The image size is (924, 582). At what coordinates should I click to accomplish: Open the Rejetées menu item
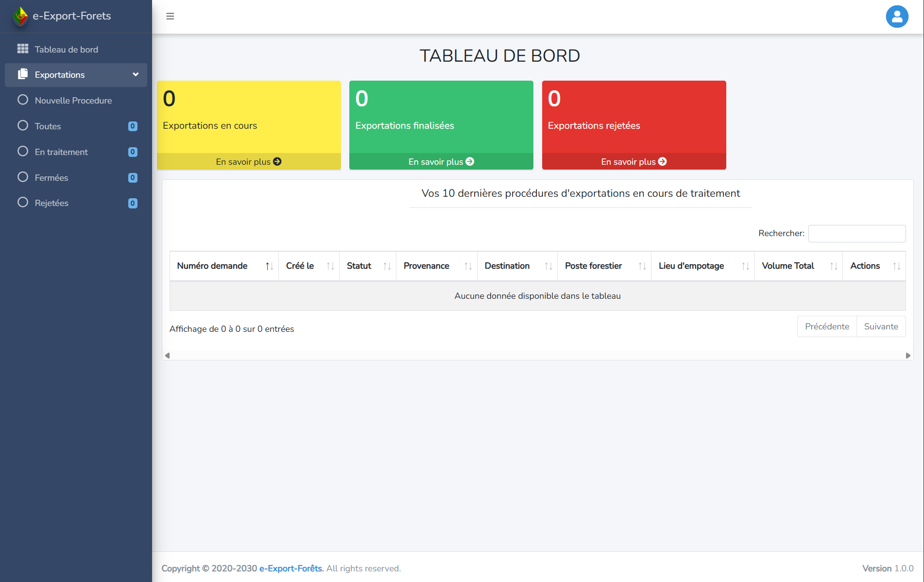(x=52, y=203)
